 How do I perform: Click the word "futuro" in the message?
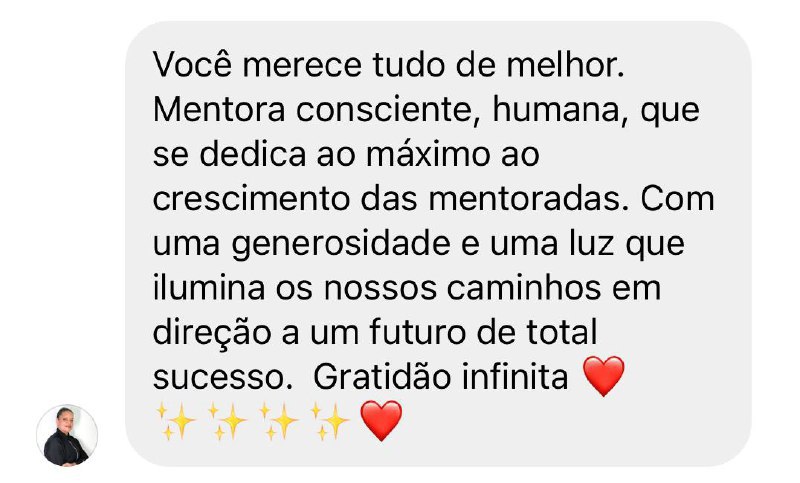click(x=418, y=333)
